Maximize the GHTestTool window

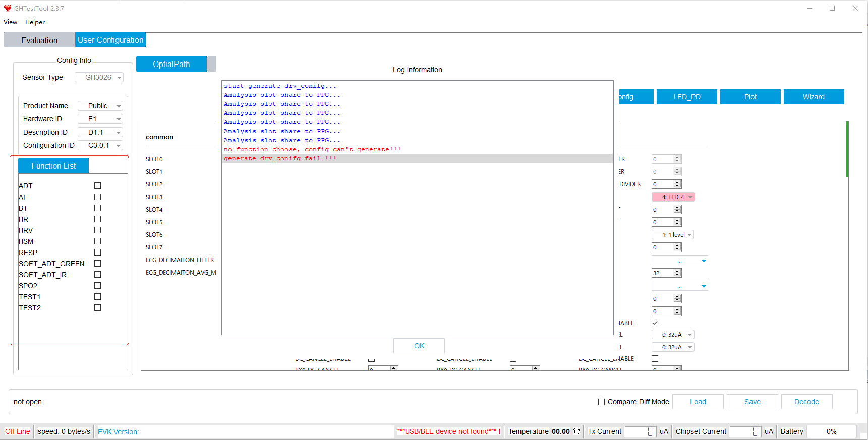[x=832, y=8]
